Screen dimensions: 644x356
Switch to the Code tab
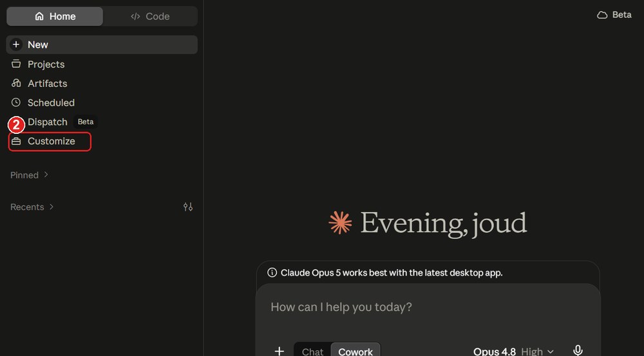[x=150, y=17]
